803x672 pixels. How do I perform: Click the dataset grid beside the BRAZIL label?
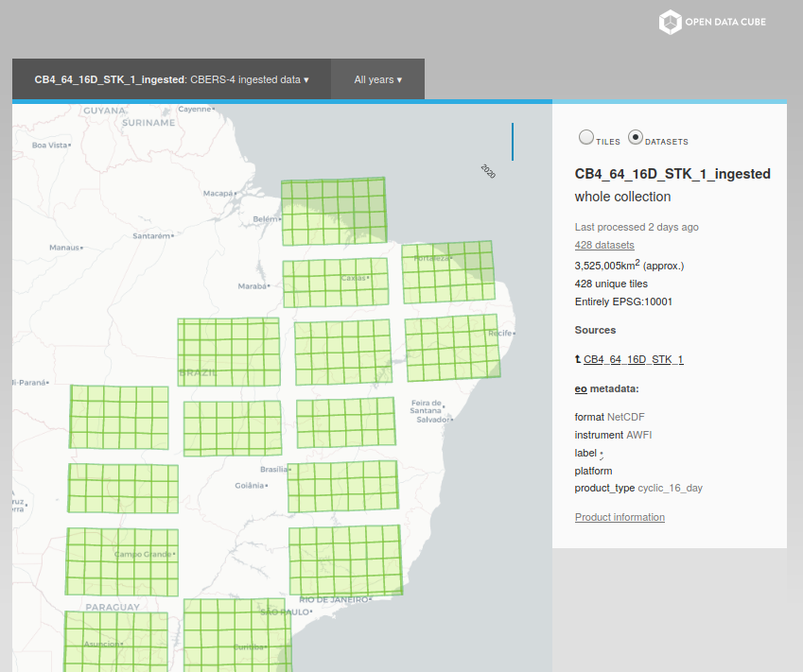point(229,352)
